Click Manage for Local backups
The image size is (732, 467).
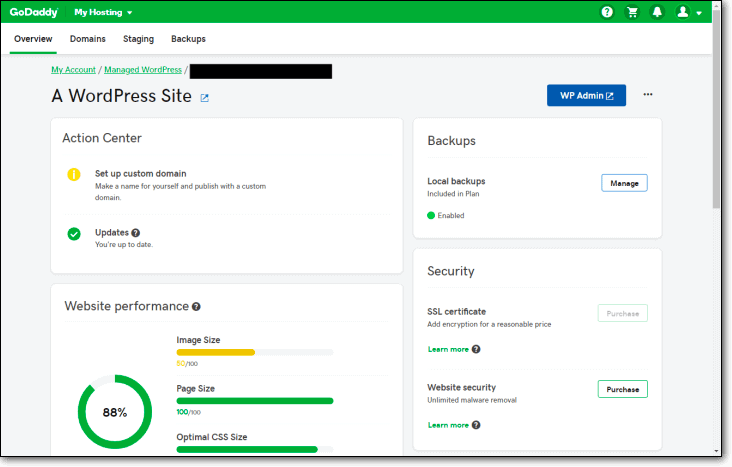coord(624,183)
